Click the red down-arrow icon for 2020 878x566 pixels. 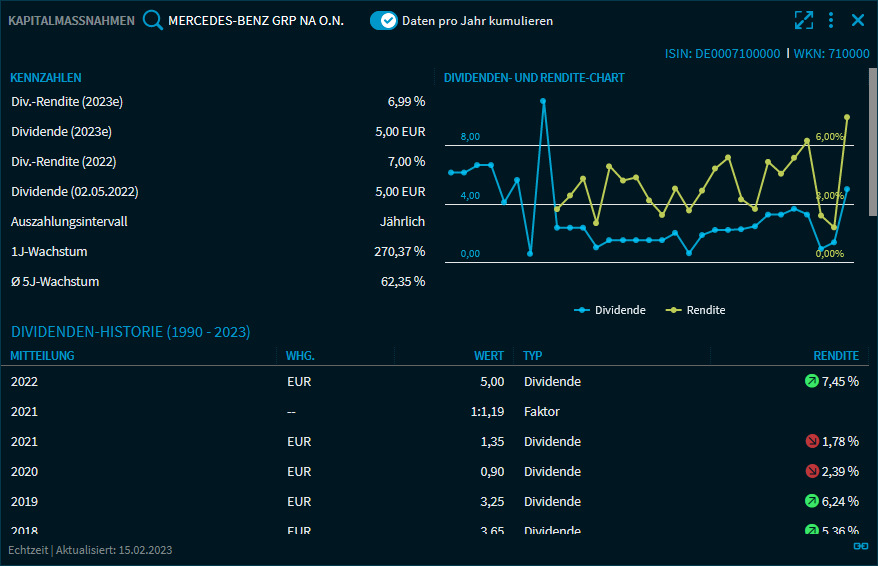point(811,471)
